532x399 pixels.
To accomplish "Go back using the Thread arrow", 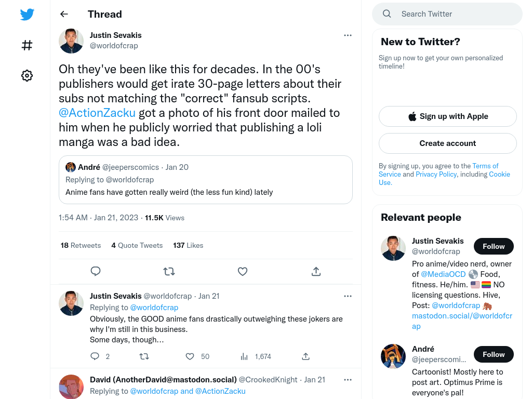I will (x=64, y=14).
